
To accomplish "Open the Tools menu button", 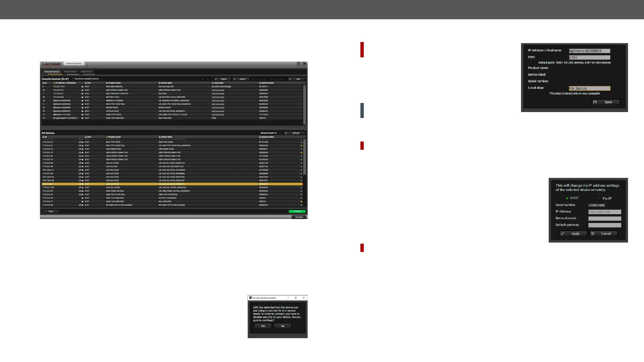I will point(50,211).
